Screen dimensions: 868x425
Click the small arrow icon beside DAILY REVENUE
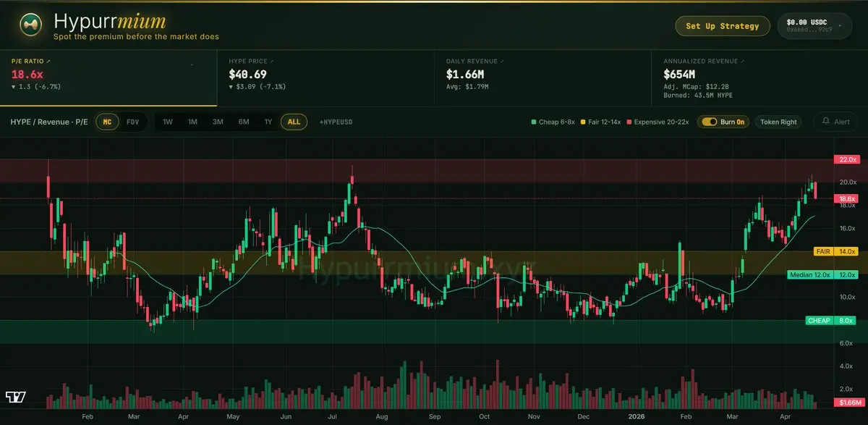tap(502, 62)
